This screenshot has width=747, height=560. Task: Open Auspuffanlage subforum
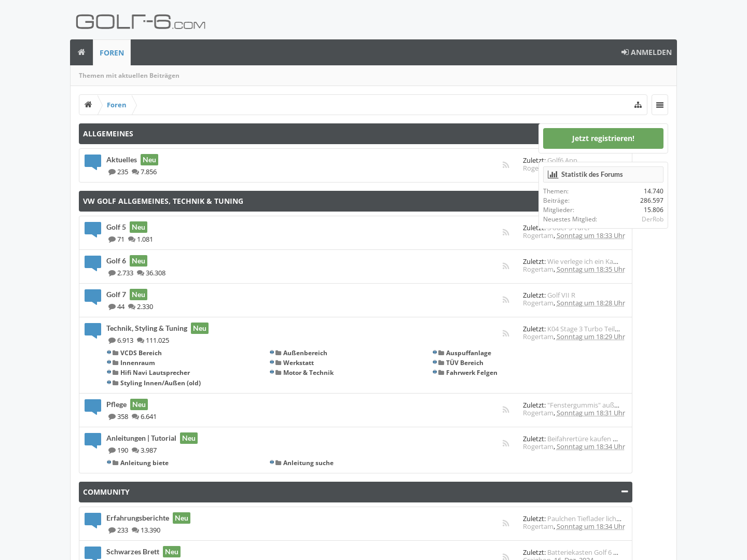point(468,353)
